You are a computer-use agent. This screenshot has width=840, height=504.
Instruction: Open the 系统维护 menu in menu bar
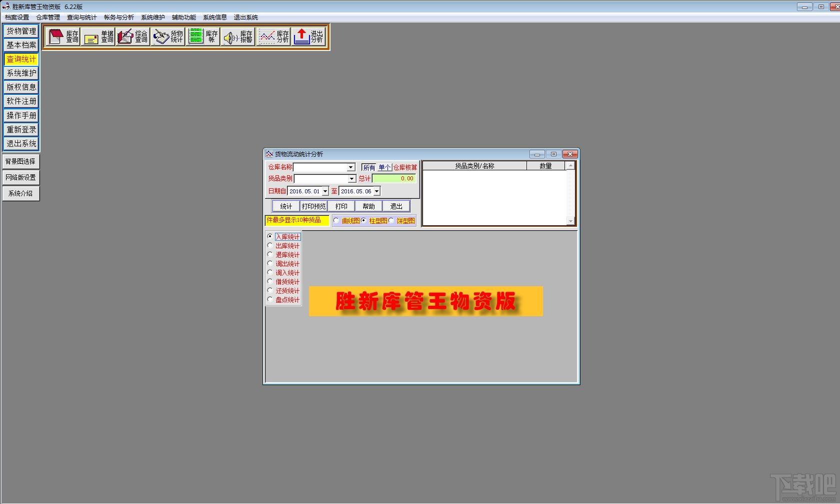[x=153, y=17]
